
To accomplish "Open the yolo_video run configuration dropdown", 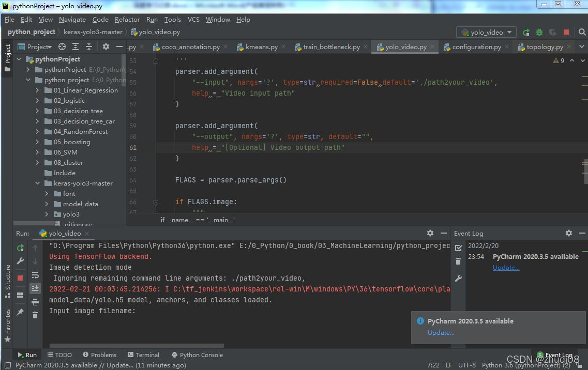I will pyautogui.click(x=486, y=32).
